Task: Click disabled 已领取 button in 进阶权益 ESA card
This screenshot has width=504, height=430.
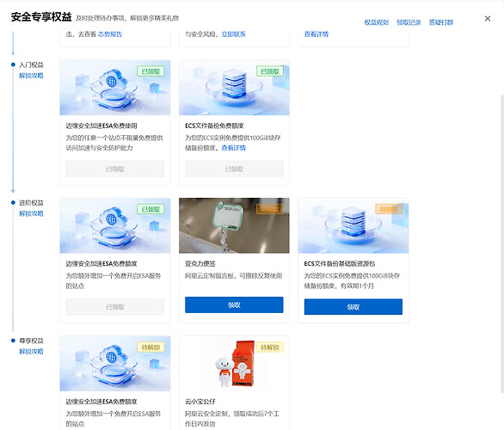Action: 115,307
